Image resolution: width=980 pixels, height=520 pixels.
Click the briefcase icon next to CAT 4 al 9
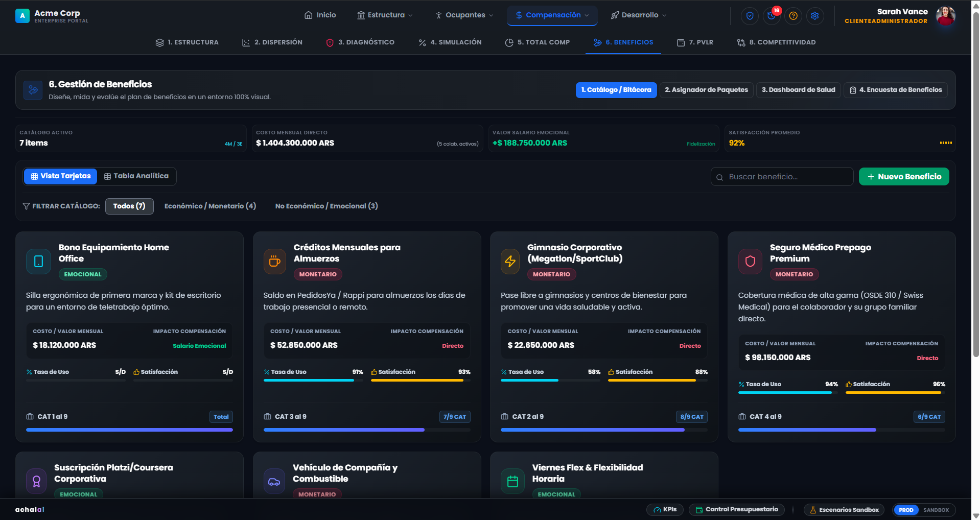[742, 417]
